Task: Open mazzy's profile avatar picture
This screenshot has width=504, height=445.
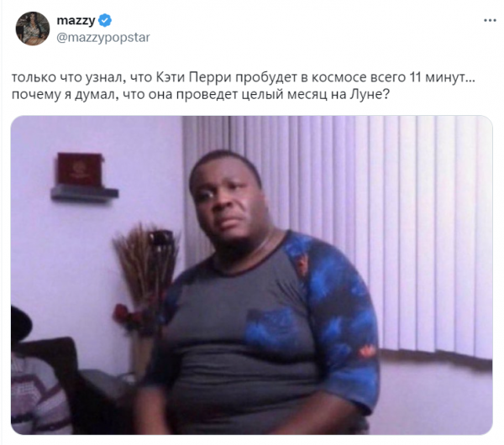Action: [33, 29]
